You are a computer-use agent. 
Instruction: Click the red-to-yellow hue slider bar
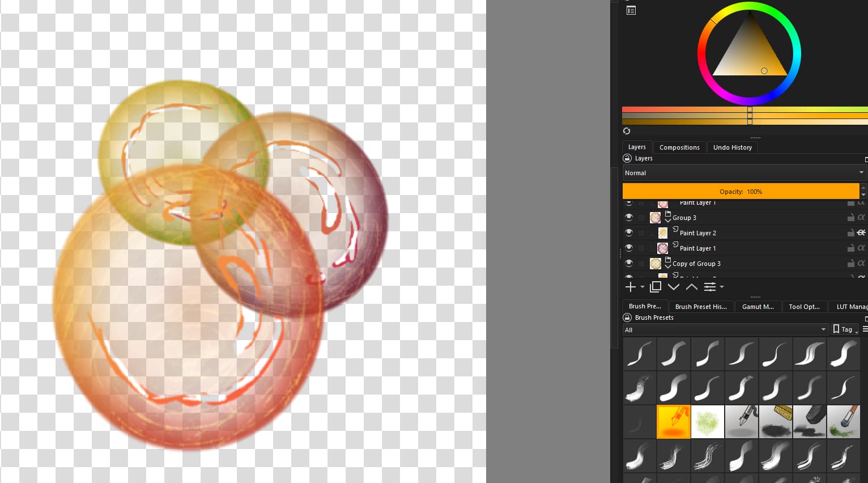[x=745, y=109]
